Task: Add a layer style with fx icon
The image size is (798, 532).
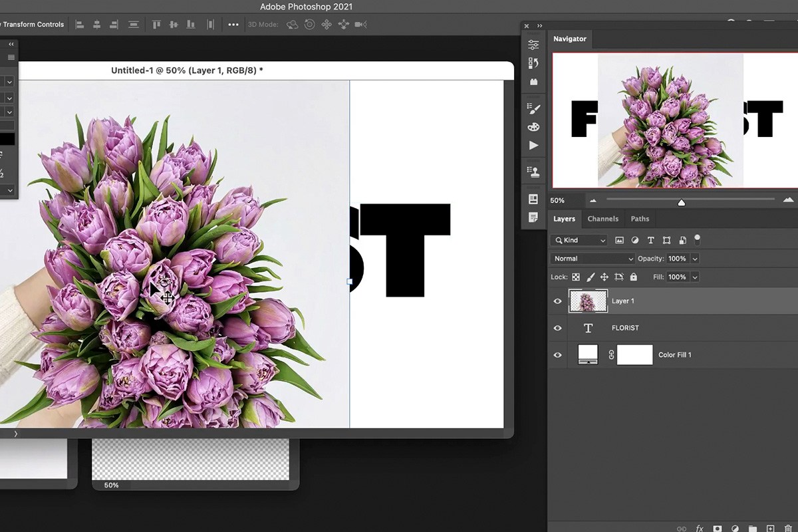Action: (x=700, y=529)
